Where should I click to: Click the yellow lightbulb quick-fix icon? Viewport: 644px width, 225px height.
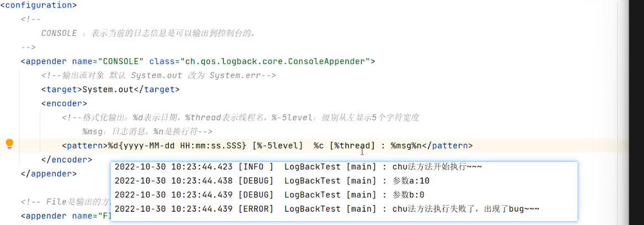coord(9,145)
